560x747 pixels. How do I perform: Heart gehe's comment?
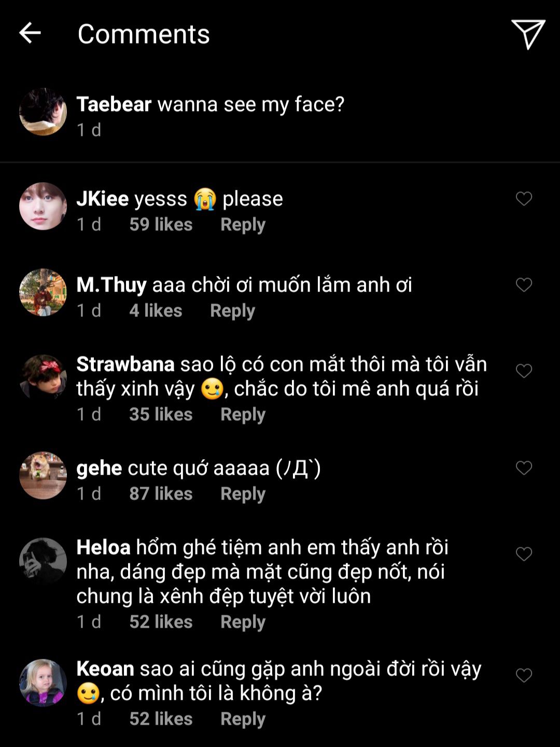524,468
